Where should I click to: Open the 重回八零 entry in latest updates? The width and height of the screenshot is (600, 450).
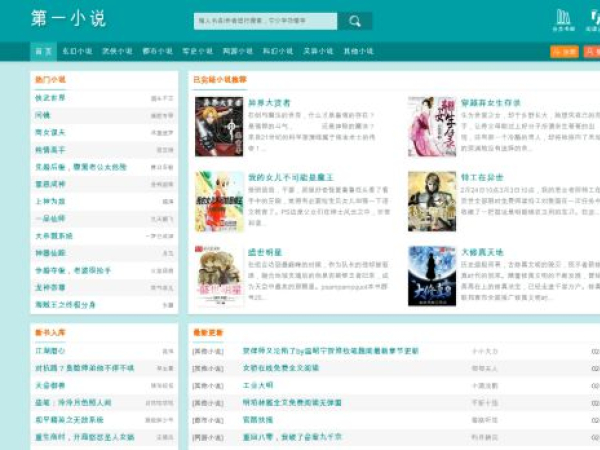(x=292, y=437)
